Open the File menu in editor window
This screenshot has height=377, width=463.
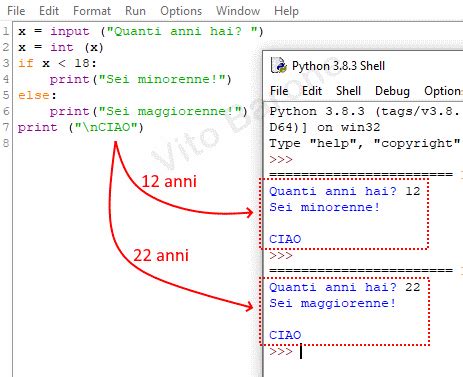click(x=16, y=11)
